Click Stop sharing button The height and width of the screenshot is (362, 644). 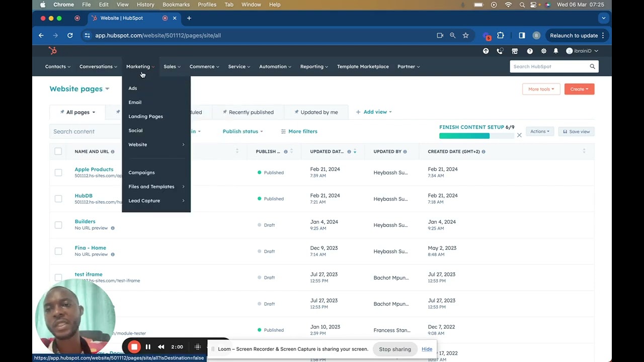click(x=395, y=349)
